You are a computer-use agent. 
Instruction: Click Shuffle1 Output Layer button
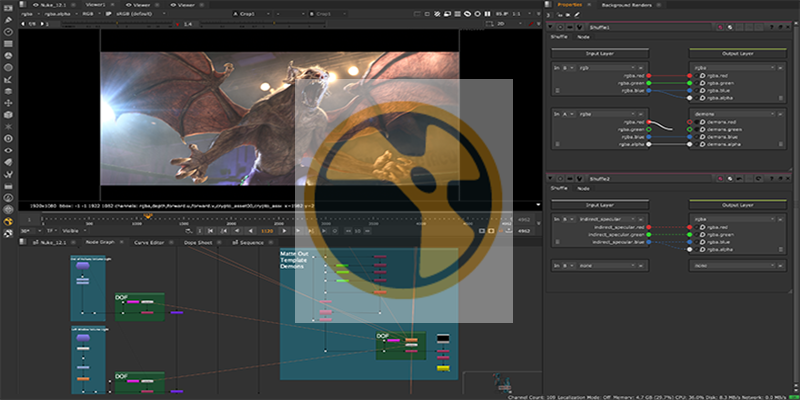coord(738,54)
